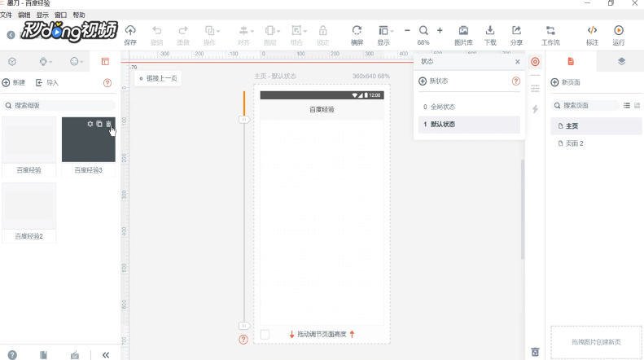
Task: Click the 链接上一页 button
Action: point(159,78)
